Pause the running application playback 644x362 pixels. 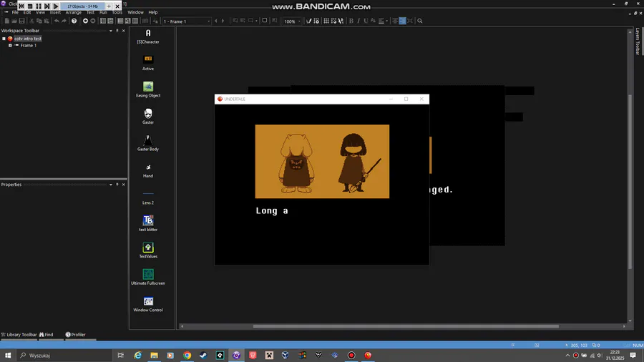click(x=39, y=6)
